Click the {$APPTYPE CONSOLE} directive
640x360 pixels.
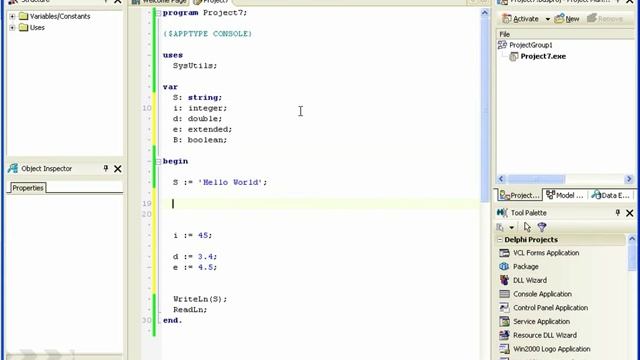click(x=207, y=34)
